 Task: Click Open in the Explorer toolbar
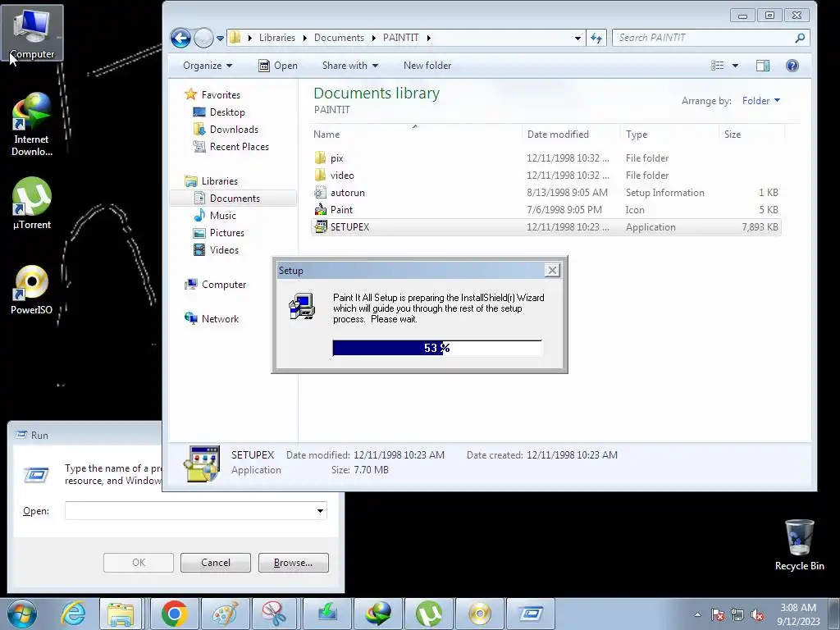[278, 66]
